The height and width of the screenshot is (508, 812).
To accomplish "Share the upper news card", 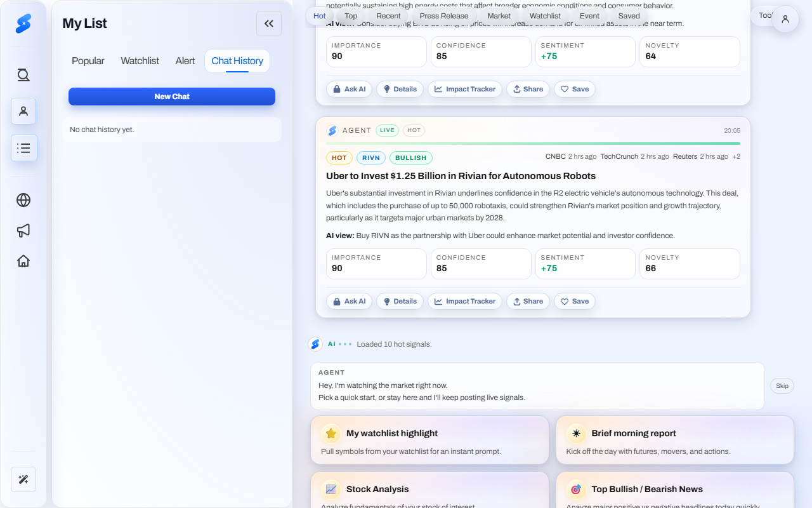I will pos(528,89).
